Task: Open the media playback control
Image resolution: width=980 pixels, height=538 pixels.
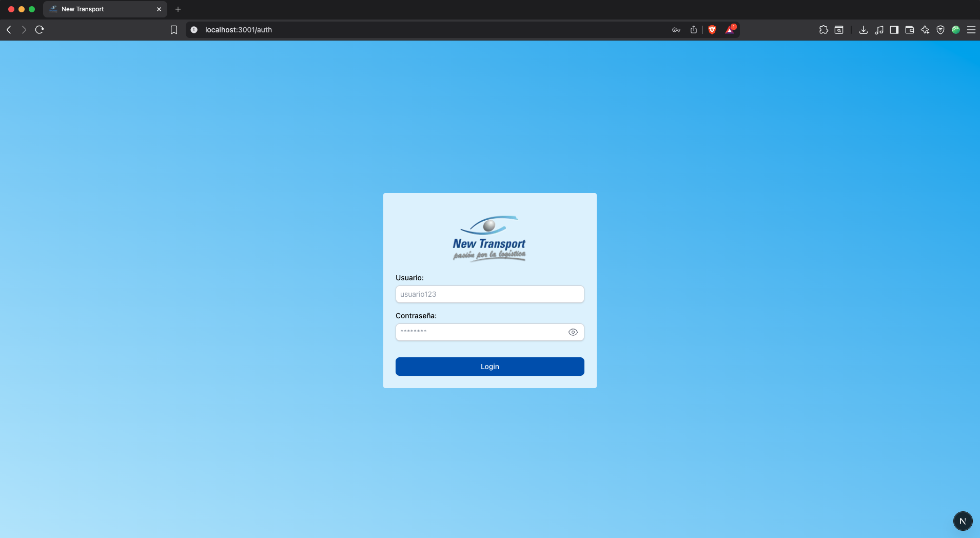Action: pos(879,30)
